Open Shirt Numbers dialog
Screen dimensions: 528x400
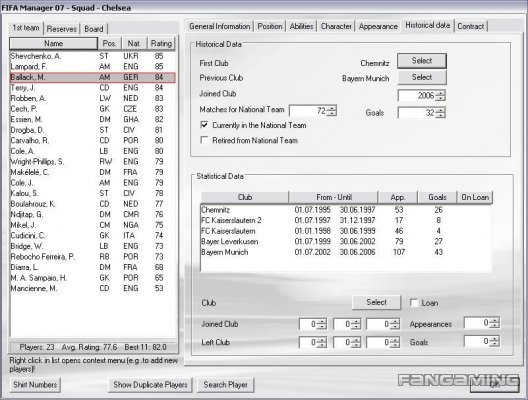coord(35,385)
